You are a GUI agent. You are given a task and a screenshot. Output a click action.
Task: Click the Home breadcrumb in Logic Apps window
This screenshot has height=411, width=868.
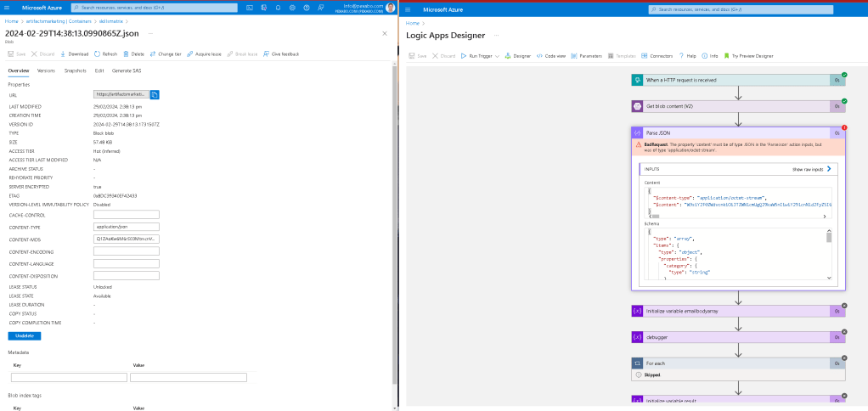(x=413, y=23)
